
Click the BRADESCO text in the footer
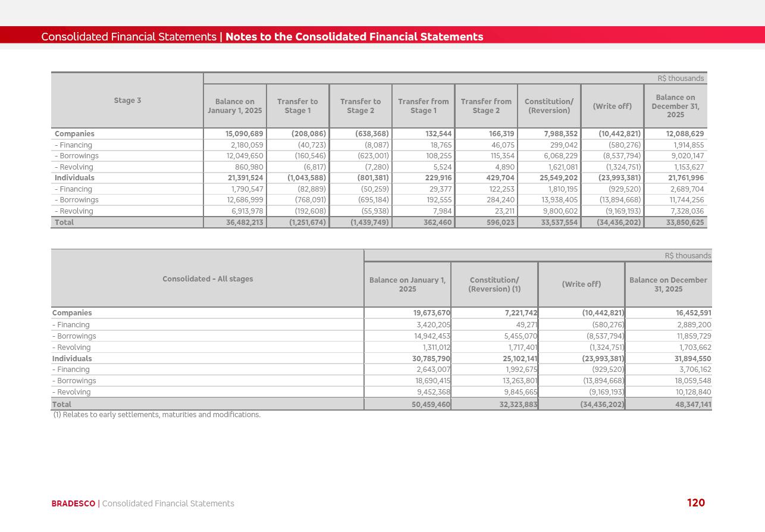tap(73, 503)
